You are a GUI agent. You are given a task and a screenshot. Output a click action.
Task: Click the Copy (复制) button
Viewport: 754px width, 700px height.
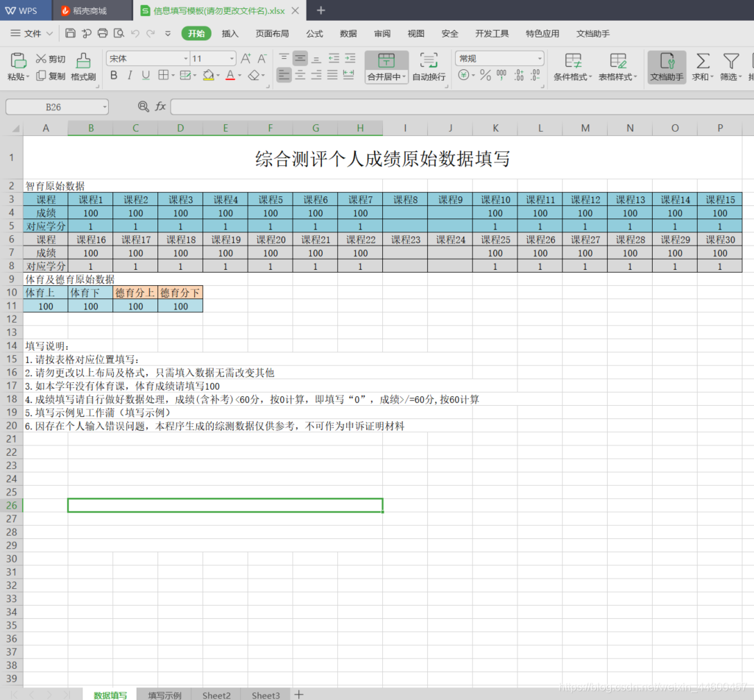(x=51, y=76)
